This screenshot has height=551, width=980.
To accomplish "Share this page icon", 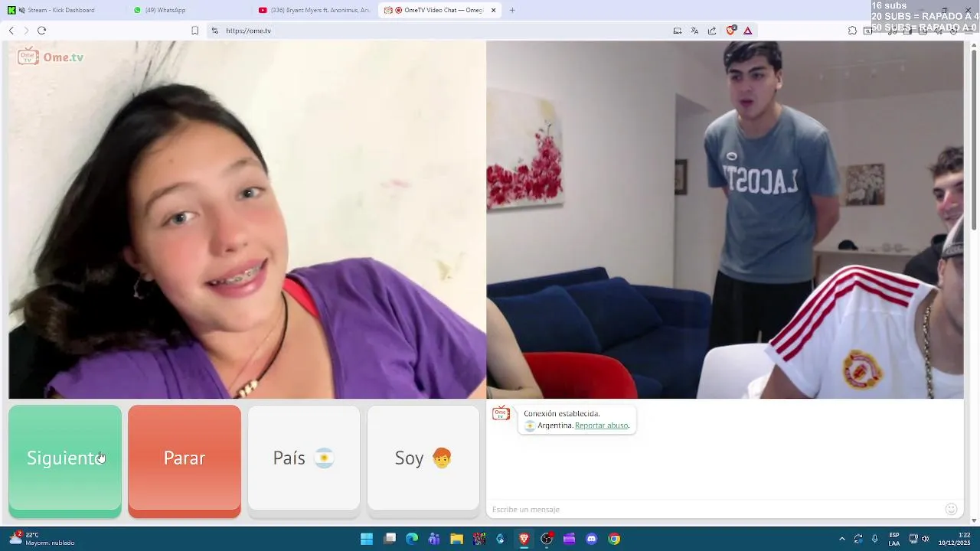I will [712, 31].
